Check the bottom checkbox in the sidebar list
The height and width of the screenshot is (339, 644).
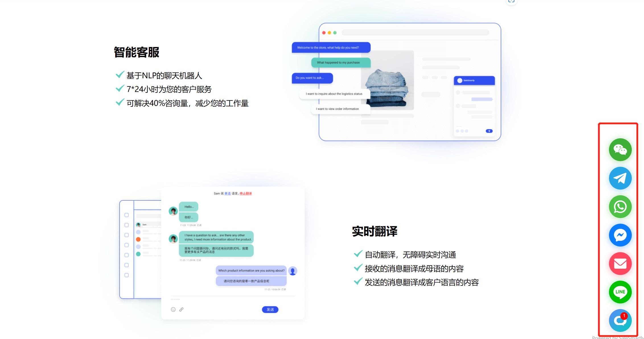click(x=127, y=275)
